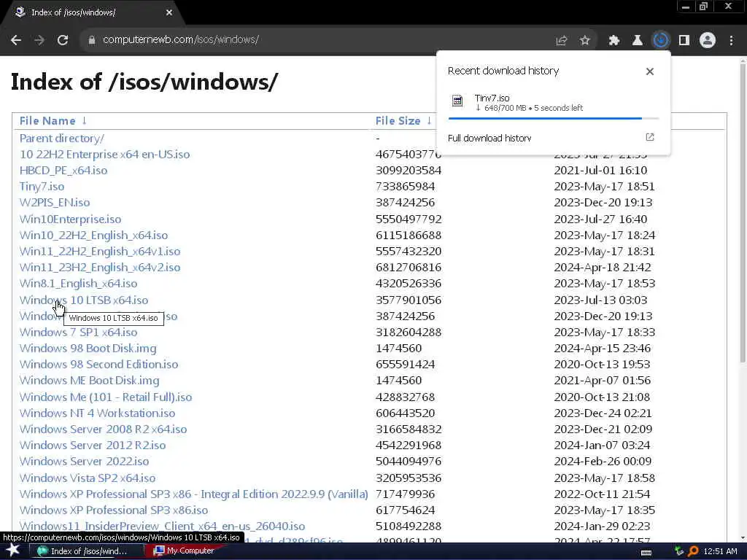Open the star Start button on taskbar
The height and width of the screenshot is (560, 747).
coord(12,551)
